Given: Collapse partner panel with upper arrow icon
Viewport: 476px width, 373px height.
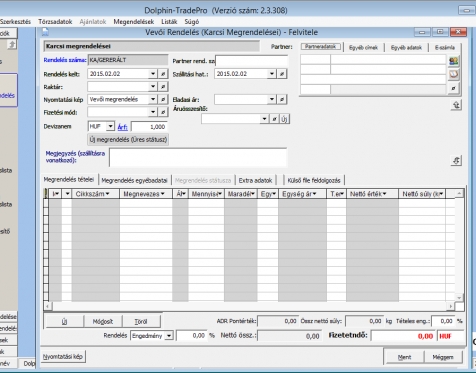Looking at the screenshot, I should [x=456, y=105].
